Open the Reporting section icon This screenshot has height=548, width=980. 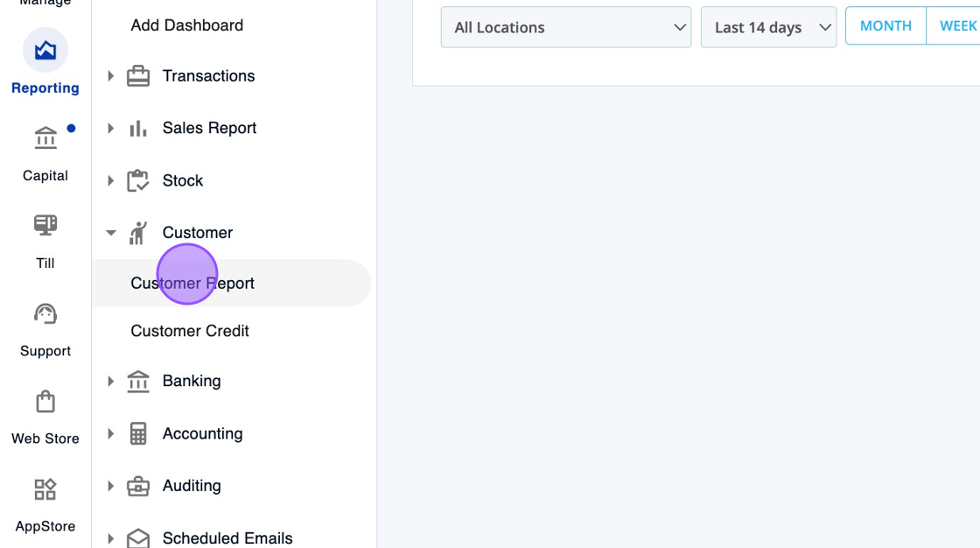click(45, 51)
